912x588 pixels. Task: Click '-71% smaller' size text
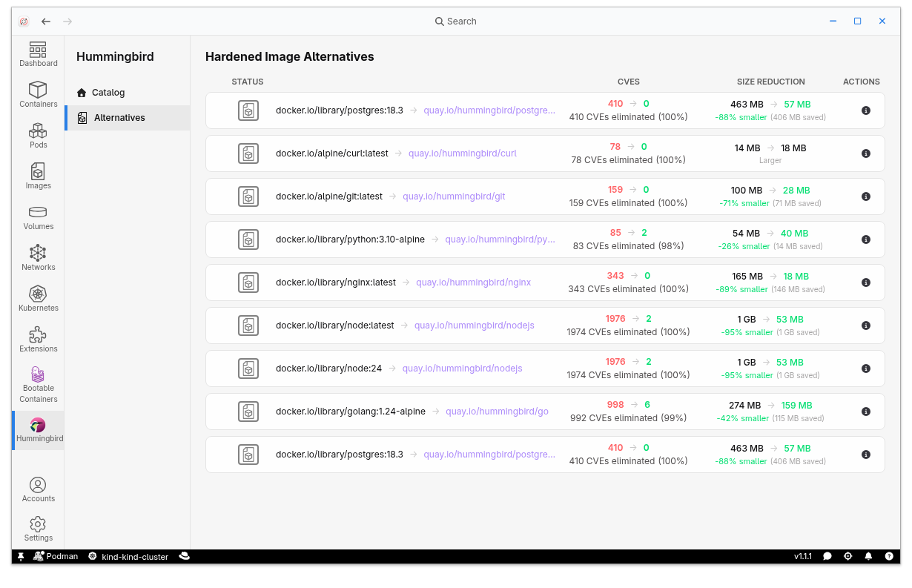(744, 203)
